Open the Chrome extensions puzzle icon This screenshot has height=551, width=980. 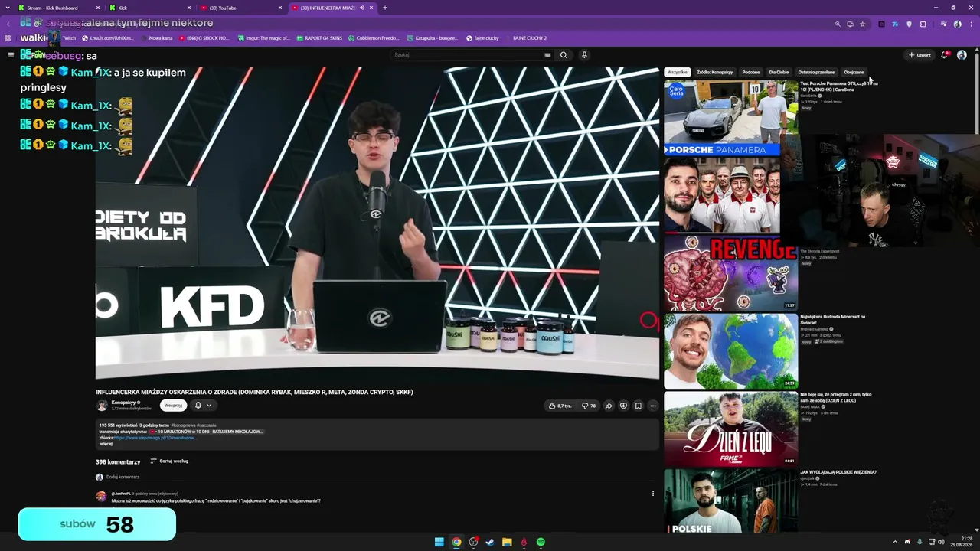[922, 24]
